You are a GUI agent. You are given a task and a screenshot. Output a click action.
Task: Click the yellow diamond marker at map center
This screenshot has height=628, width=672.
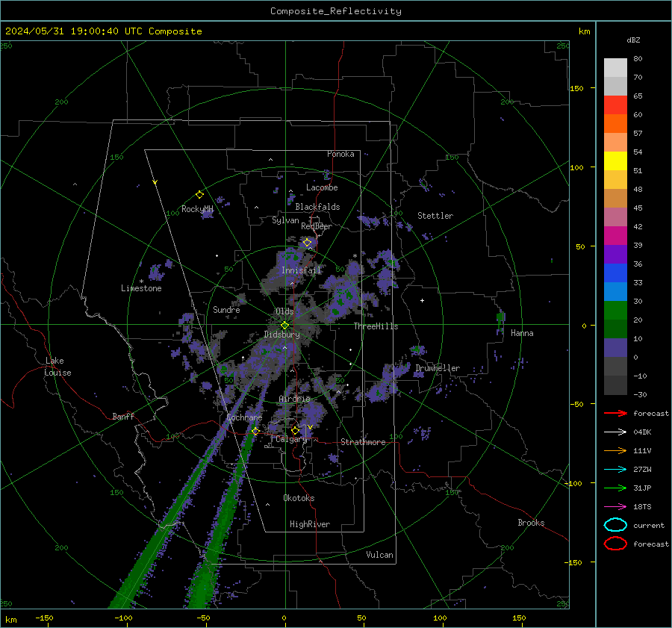tap(284, 326)
